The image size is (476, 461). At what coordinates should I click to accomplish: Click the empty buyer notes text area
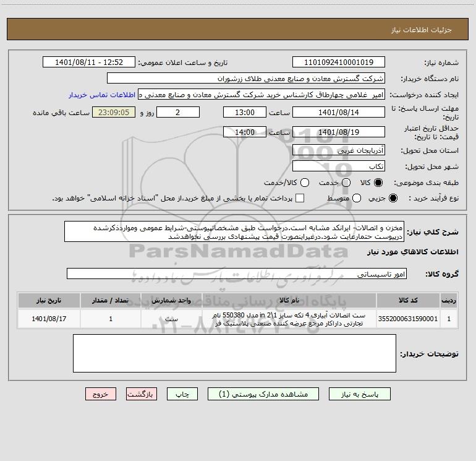pos(234,353)
